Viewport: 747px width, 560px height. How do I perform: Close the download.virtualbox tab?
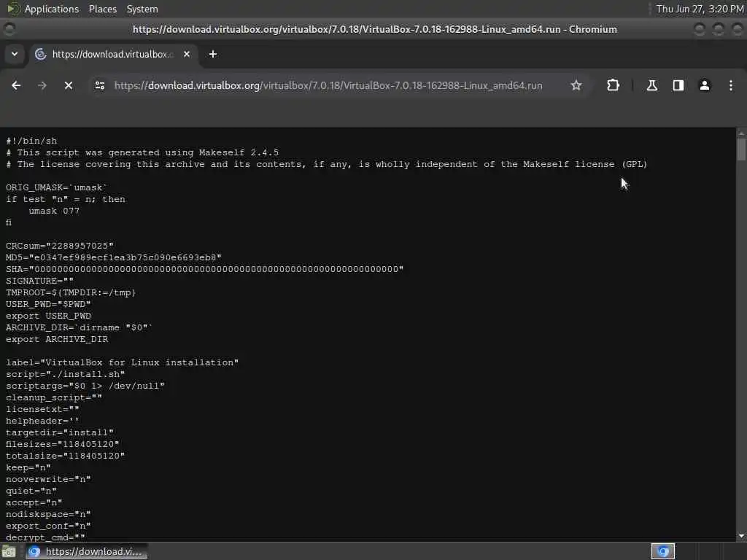pos(187,54)
